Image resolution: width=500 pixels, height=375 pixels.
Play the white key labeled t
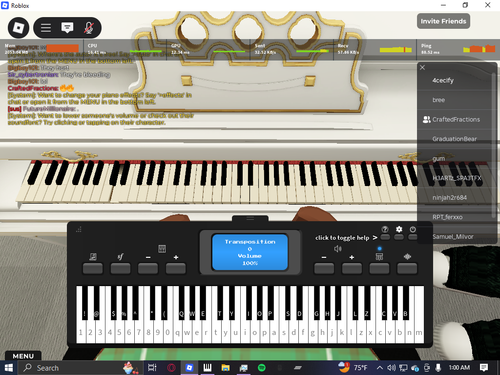pos(216,332)
